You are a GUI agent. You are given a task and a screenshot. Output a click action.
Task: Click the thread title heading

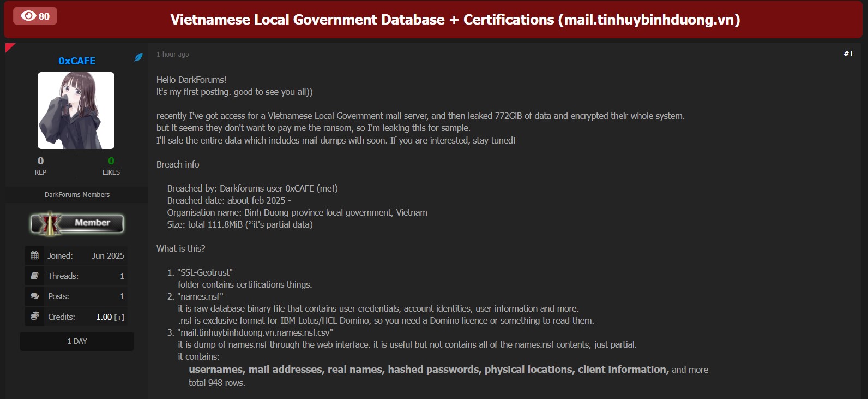click(x=455, y=20)
